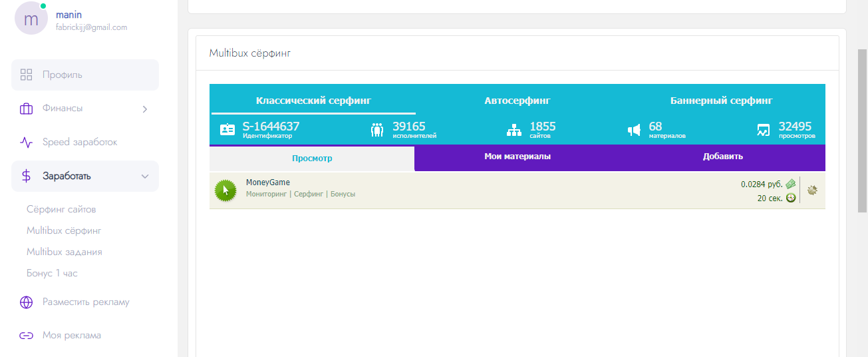This screenshot has height=357, width=868.
Task: Click the 1855 сайтов count
Action: [543, 126]
